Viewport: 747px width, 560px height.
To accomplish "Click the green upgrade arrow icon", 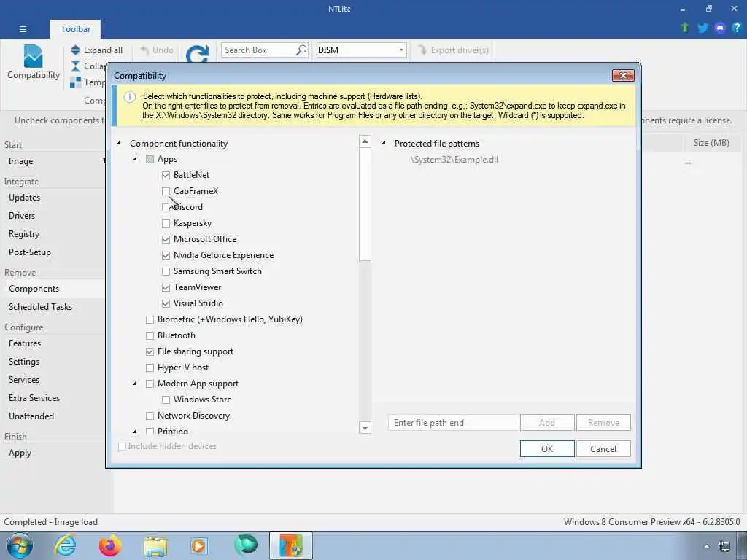I will pos(684,28).
